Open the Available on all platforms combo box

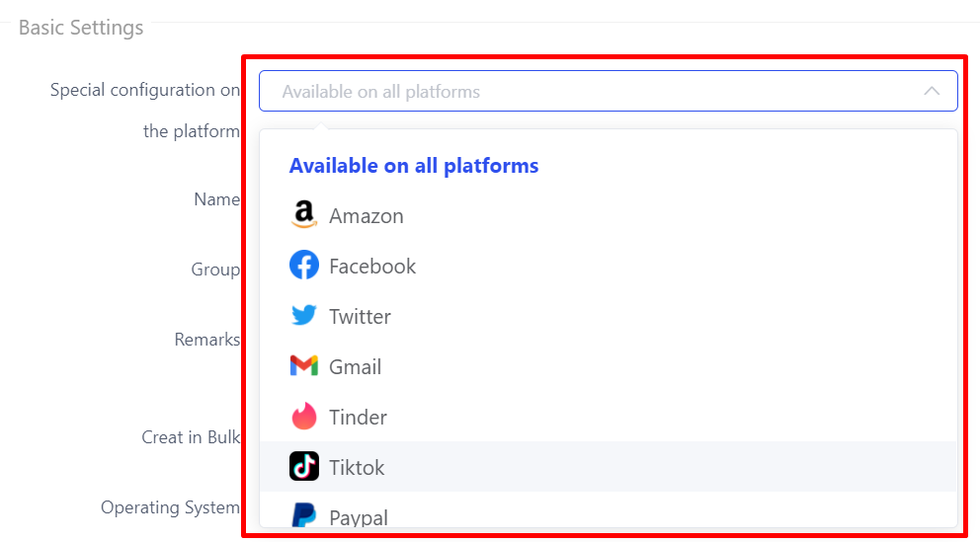point(609,91)
